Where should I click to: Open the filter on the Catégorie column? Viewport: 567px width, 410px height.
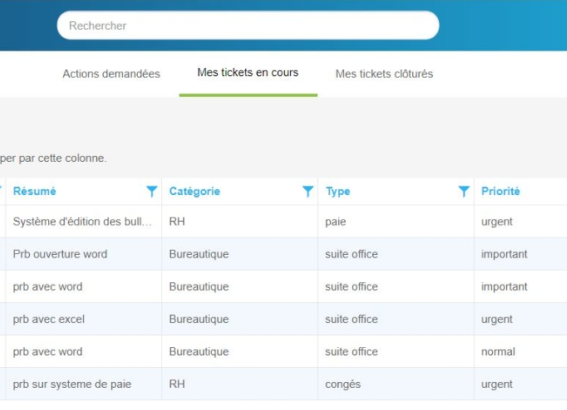tap(308, 191)
